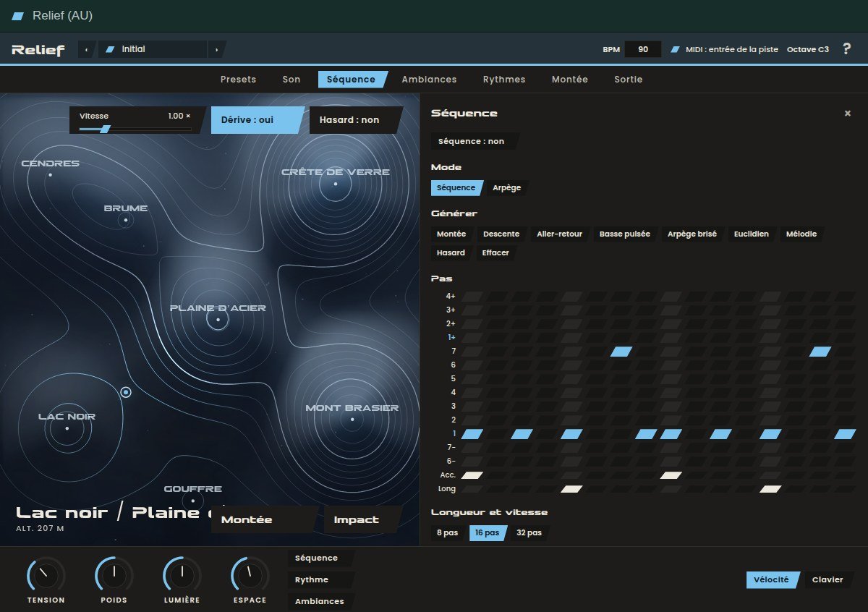Select the Brume point on the map
The width and height of the screenshot is (868, 612).
pos(126,220)
